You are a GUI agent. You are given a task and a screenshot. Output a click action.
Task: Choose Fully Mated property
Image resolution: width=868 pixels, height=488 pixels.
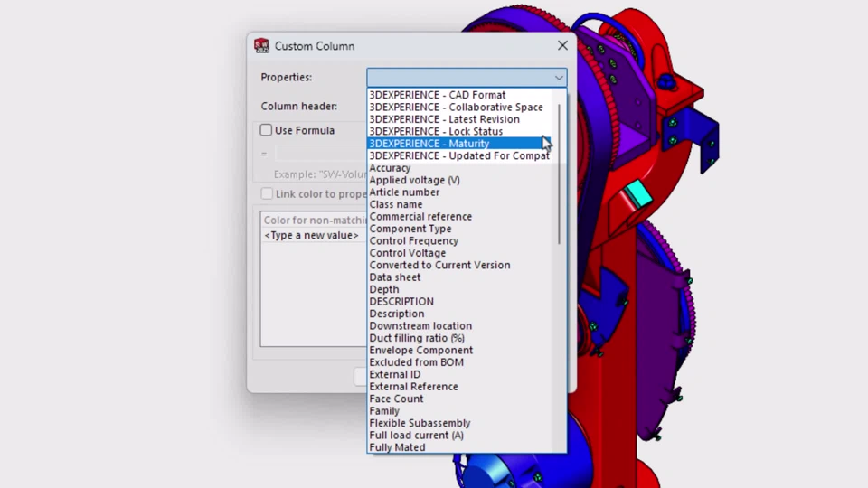click(459, 447)
